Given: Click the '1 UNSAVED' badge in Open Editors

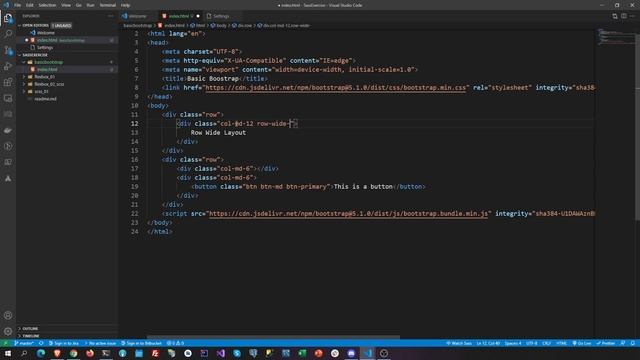Looking at the screenshot, I should pos(62,25).
